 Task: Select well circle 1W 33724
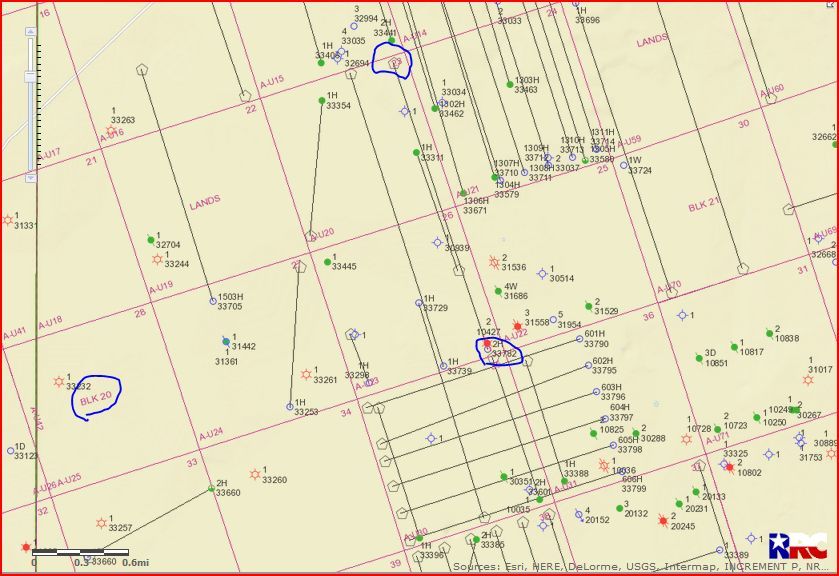point(624,165)
